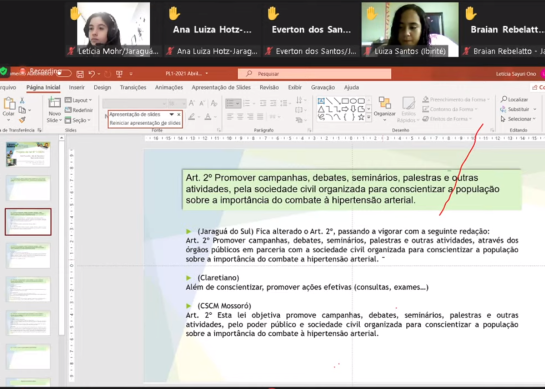Select the text box shape in shapes gallery

point(321,101)
